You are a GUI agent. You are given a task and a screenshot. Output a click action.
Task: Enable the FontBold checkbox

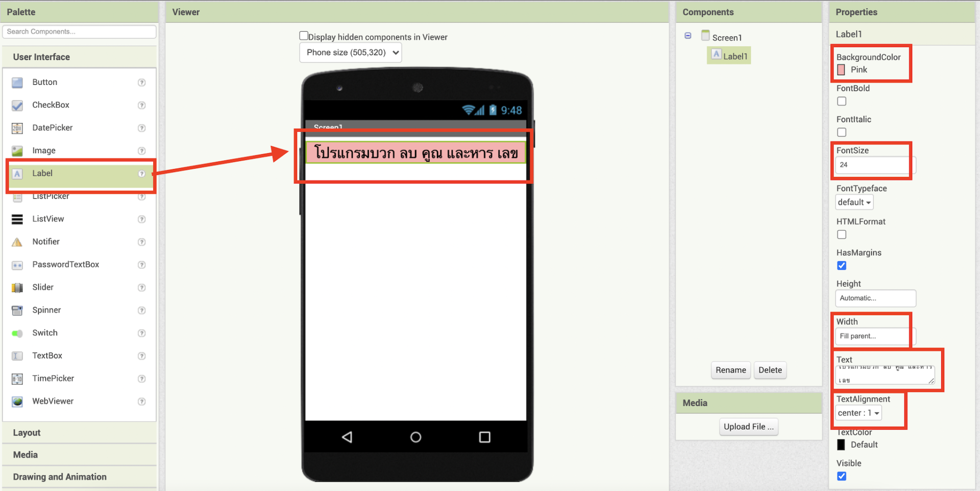point(841,101)
